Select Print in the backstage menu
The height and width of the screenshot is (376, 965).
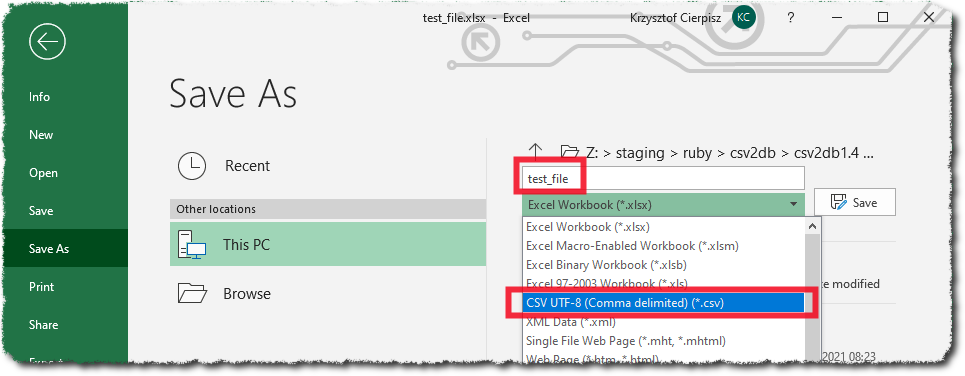(x=41, y=287)
